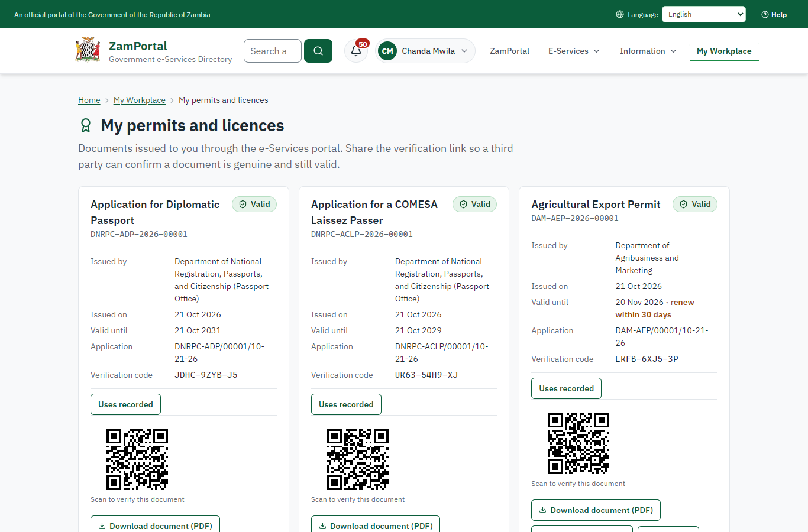Open the ZamPortal nav item
Viewport: 808px width, 532px height.
point(509,51)
